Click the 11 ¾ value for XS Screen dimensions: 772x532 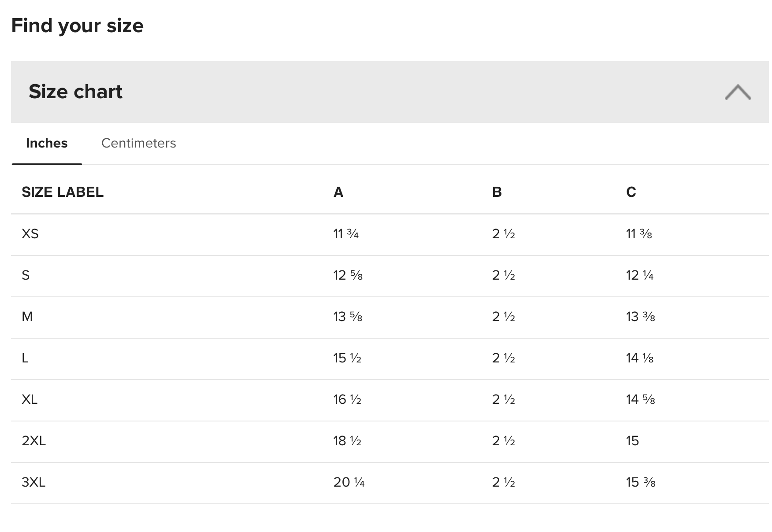tap(346, 234)
